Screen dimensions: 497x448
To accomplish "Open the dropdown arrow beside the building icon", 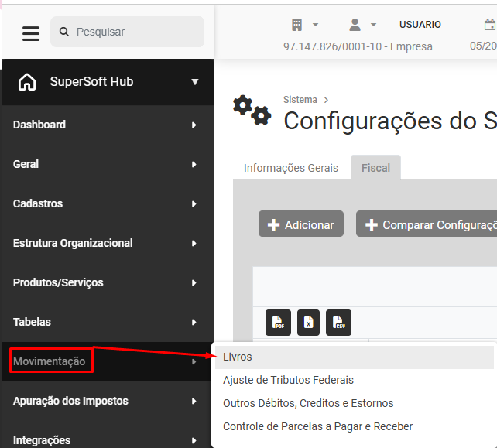I will (x=315, y=25).
